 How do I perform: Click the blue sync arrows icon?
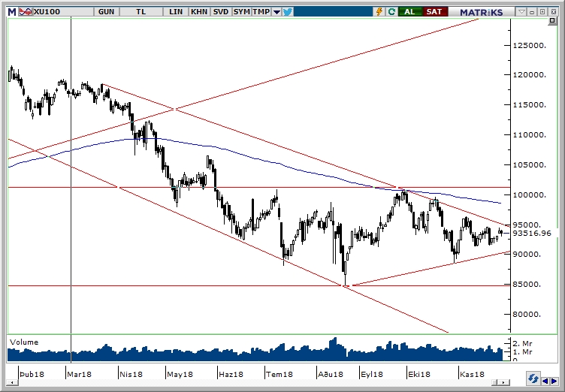click(x=533, y=378)
